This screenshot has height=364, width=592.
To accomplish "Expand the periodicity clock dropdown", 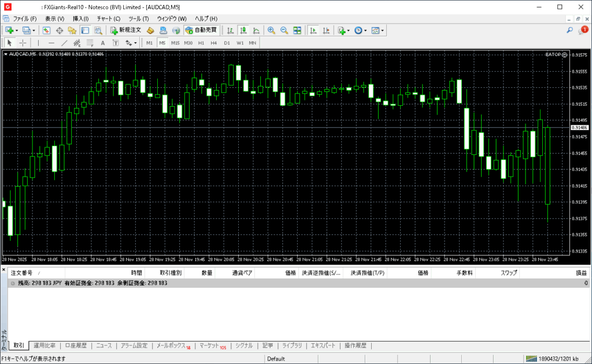I will coord(365,30).
